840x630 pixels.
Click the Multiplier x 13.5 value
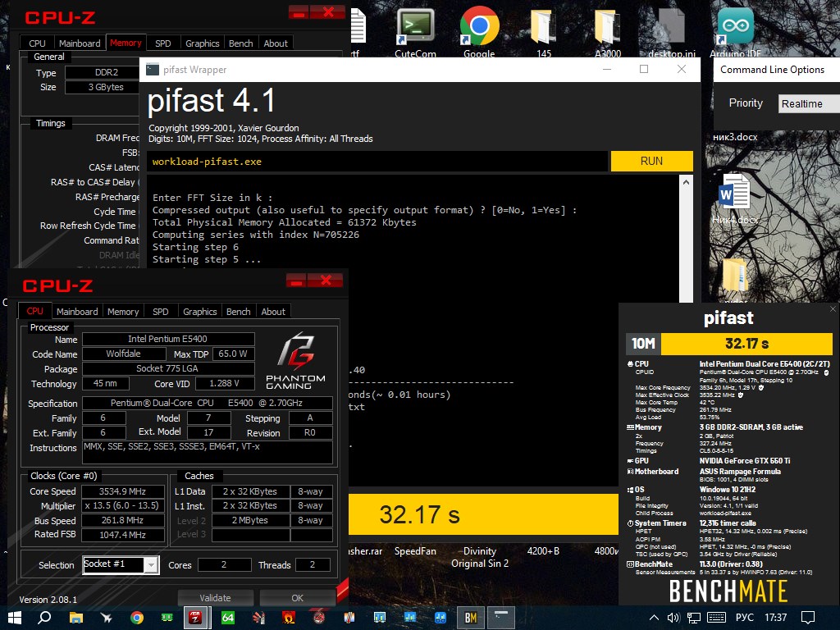pyautogui.click(x=122, y=505)
